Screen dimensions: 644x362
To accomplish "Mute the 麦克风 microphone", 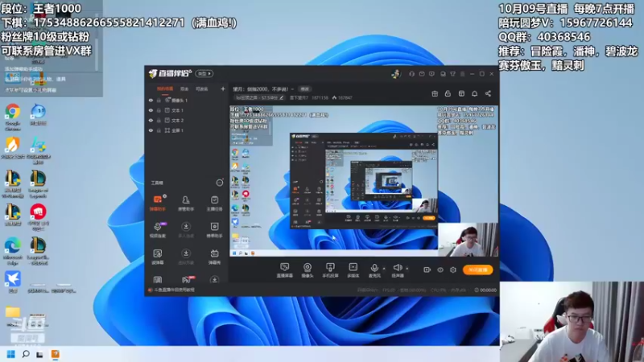I will pyautogui.click(x=374, y=270).
